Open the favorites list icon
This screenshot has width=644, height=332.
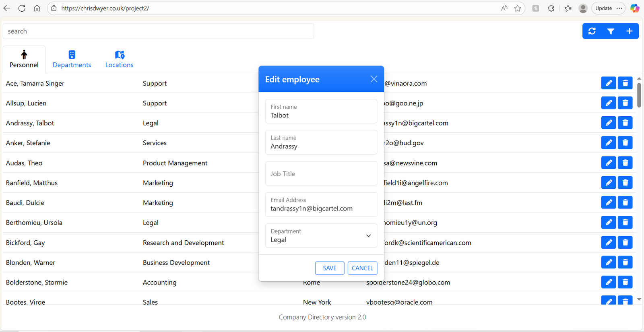[568, 8]
